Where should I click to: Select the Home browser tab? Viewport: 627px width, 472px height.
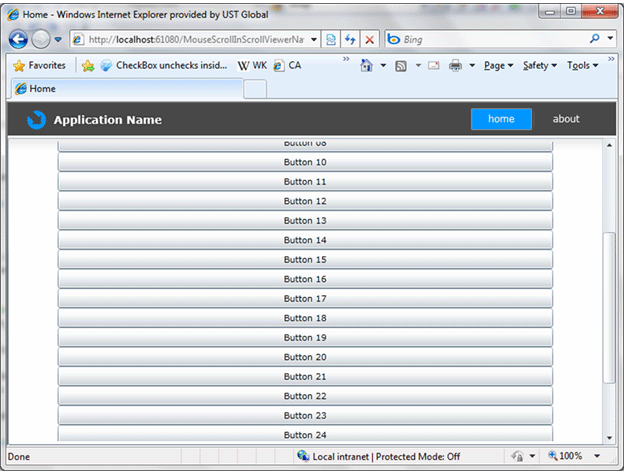[x=127, y=88]
